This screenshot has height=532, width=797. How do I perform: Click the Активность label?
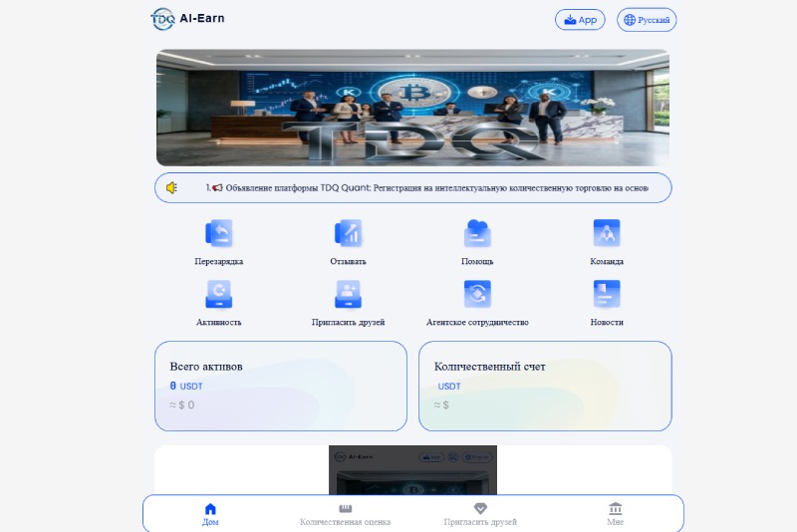218,322
